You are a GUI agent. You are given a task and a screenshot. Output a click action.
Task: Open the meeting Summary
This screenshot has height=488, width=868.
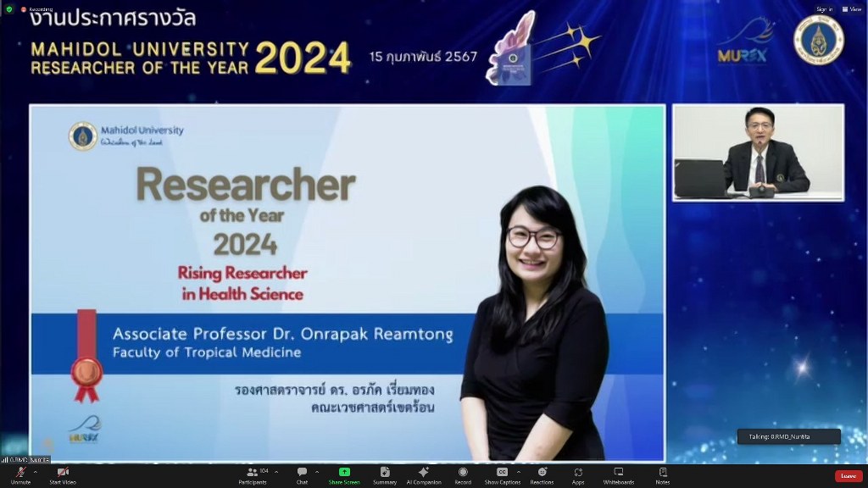point(385,474)
